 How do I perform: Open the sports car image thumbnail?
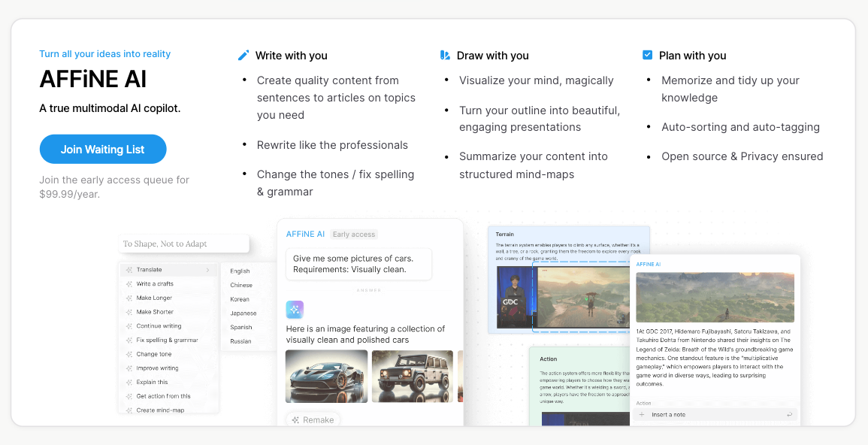click(x=327, y=377)
